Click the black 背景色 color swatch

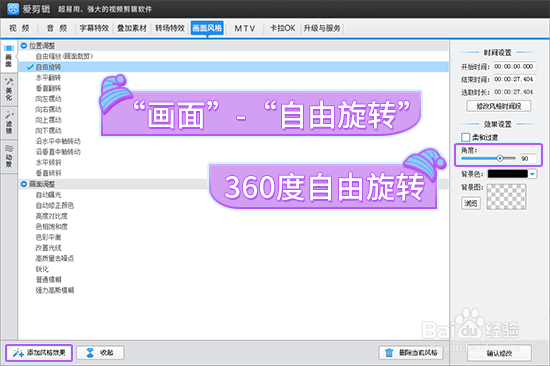pos(508,174)
